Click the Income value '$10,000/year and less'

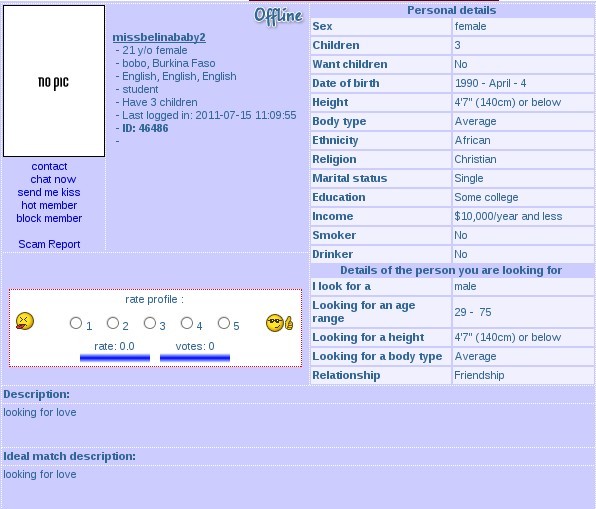pyautogui.click(x=508, y=216)
